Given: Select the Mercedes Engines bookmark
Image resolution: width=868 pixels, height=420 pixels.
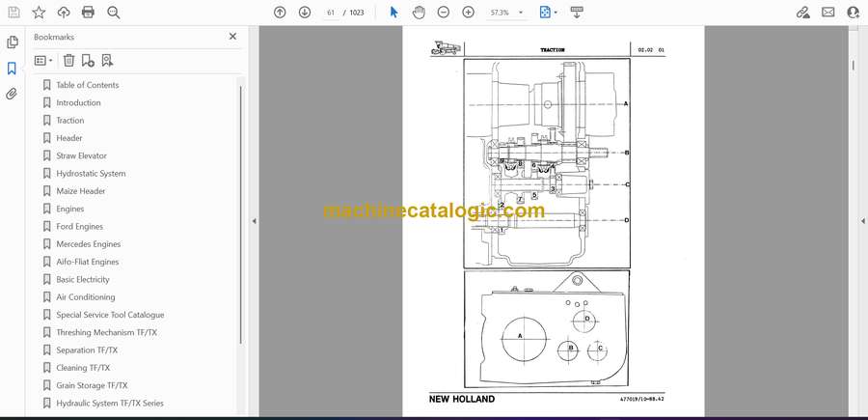Looking at the screenshot, I should pyautogui.click(x=89, y=244).
